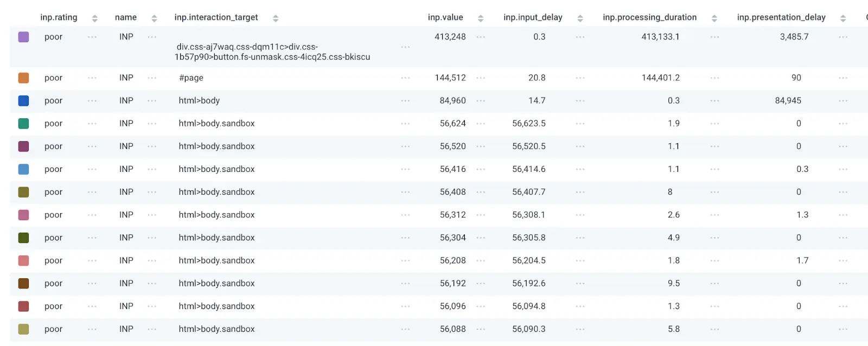868x346 pixels.
Task: Open ellipsis menu next to value 413,248
Action: (481, 37)
